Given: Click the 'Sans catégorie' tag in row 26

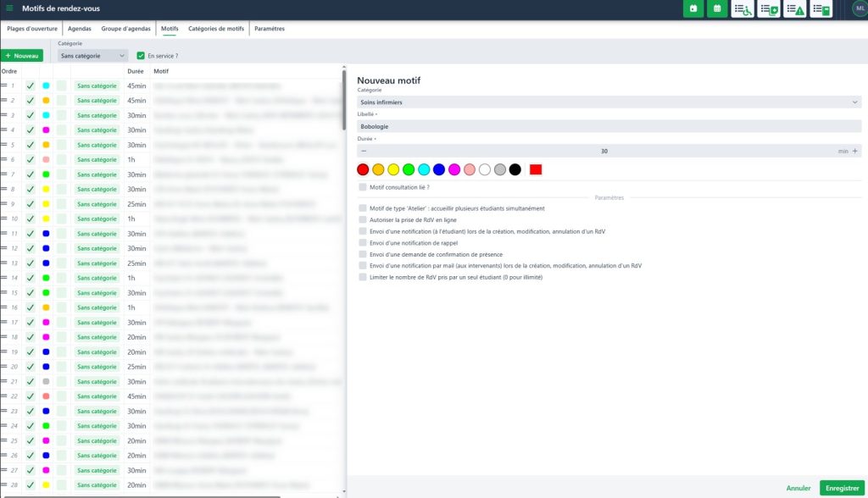Looking at the screenshot, I should 97,456.
